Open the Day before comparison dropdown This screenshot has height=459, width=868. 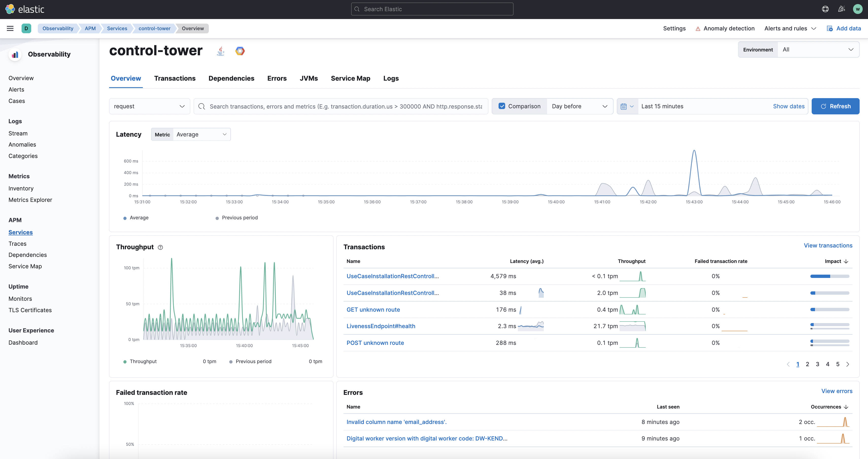[x=580, y=107]
